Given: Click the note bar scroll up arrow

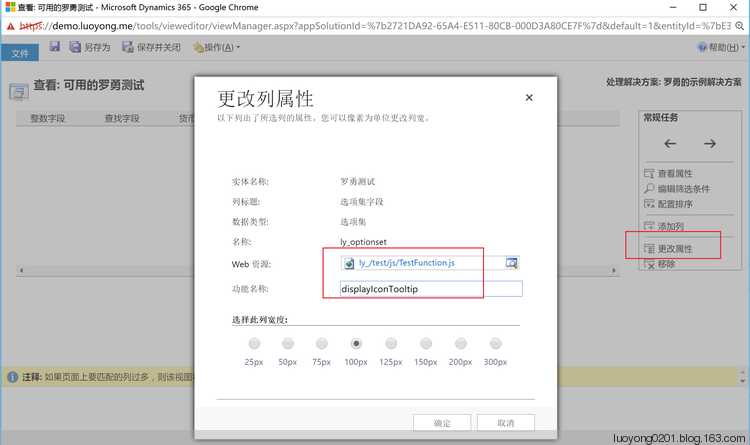Looking at the screenshot, I should pos(742,371).
